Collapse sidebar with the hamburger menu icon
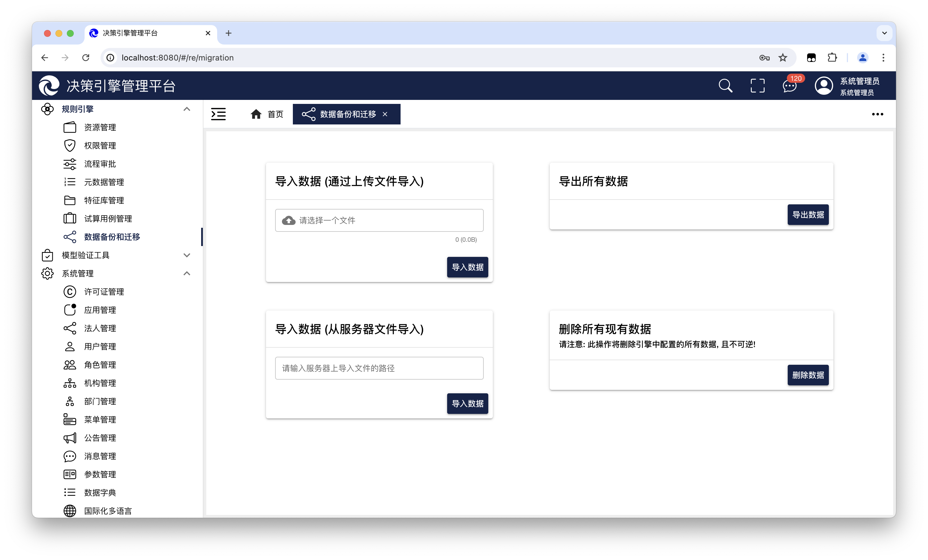 click(219, 114)
